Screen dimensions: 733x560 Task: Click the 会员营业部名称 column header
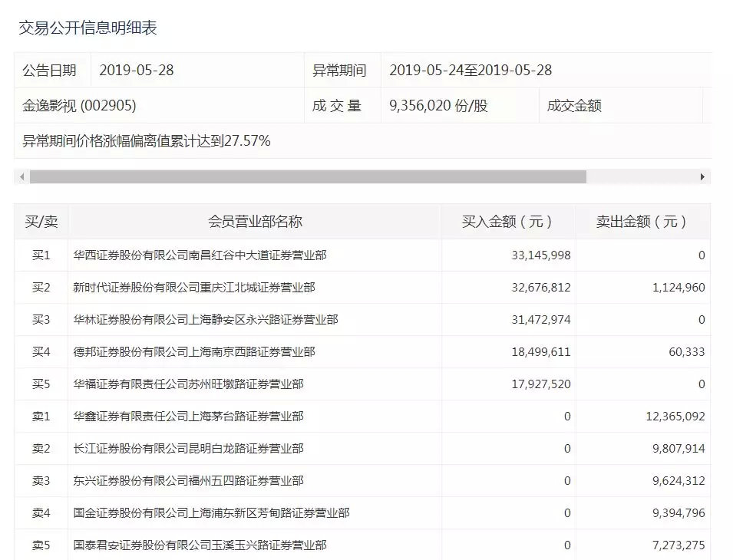[x=255, y=222]
